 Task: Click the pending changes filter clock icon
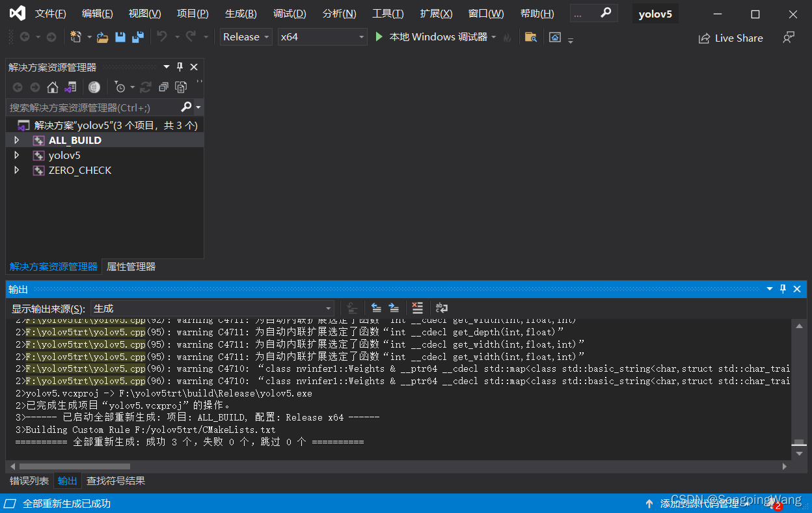click(x=120, y=87)
